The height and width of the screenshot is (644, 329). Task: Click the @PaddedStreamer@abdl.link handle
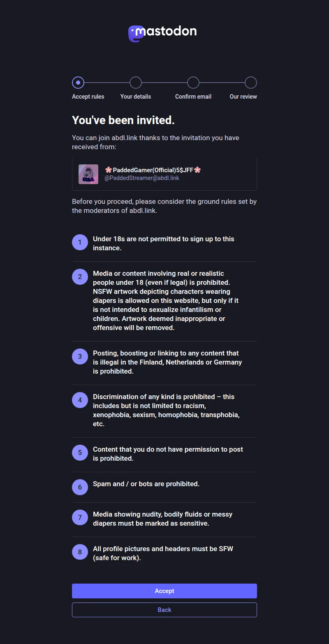142,178
